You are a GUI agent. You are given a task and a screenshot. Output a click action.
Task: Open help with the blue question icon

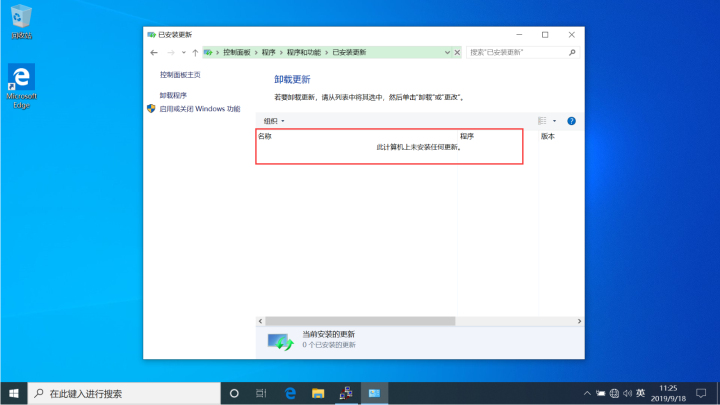(x=571, y=121)
